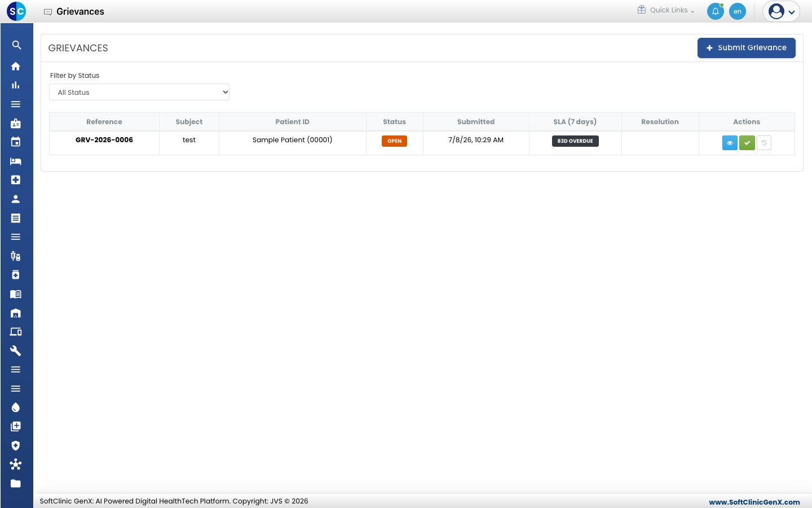This screenshot has height=508, width=812.
Task: Open the shield with cross sidebar icon
Action: coord(16,445)
